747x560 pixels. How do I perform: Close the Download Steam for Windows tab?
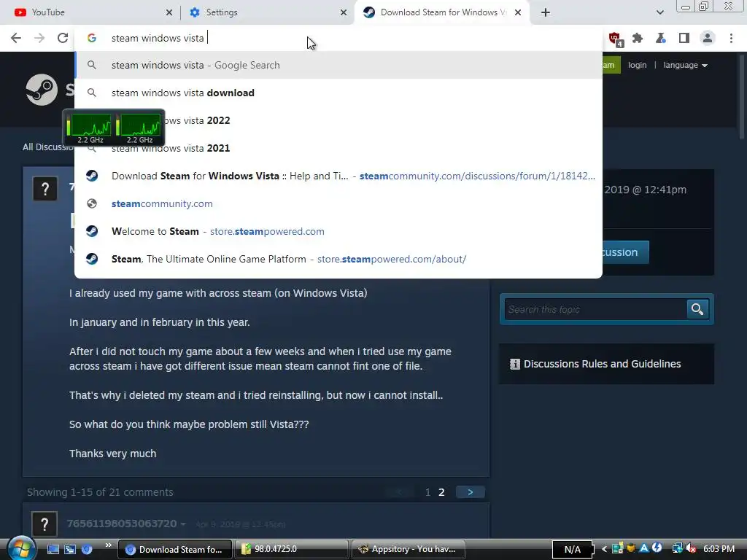tap(518, 12)
